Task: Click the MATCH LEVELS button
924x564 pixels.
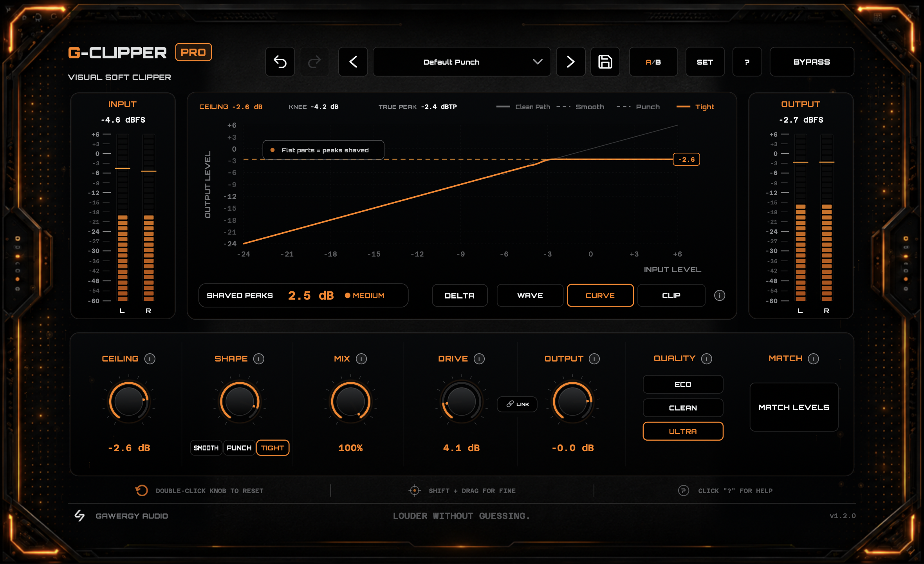Action: point(794,407)
